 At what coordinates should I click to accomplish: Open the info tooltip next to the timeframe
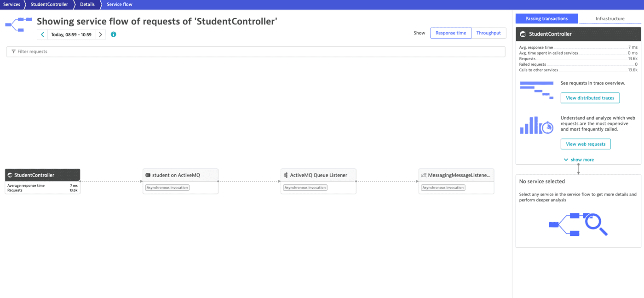coord(113,34)
